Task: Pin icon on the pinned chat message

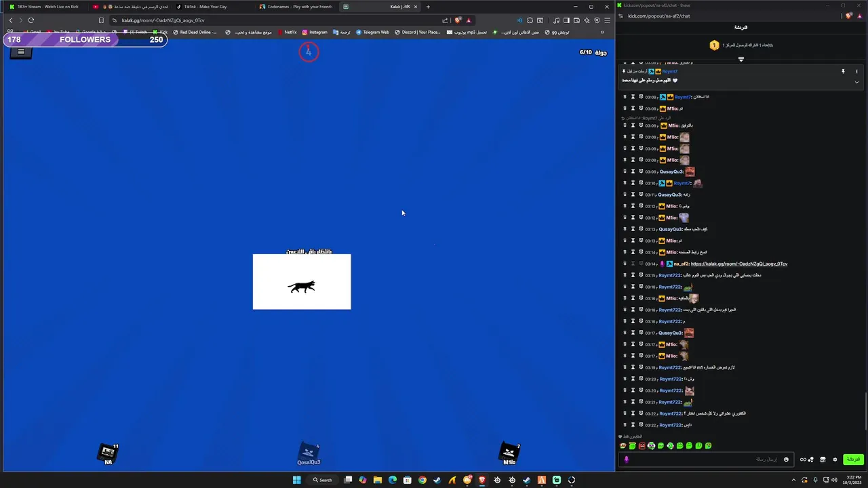Action: [x=844, y=71]
